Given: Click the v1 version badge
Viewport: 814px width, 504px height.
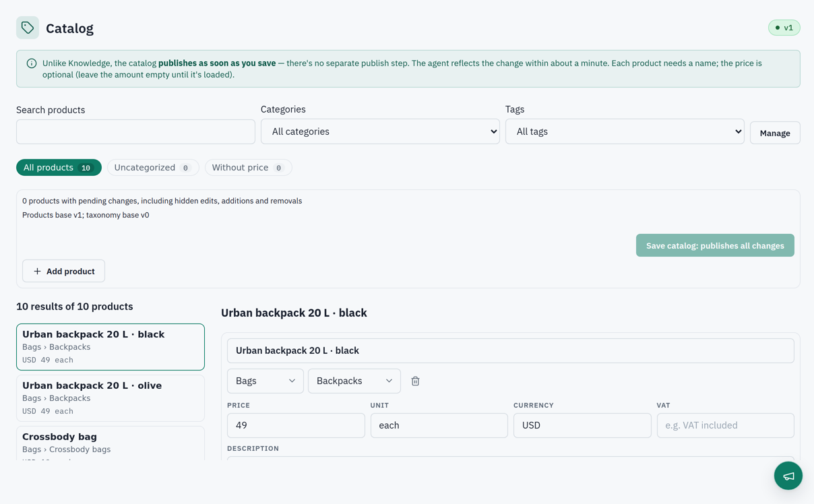Looking at the screenshot, I should click(x=784, y=28).
